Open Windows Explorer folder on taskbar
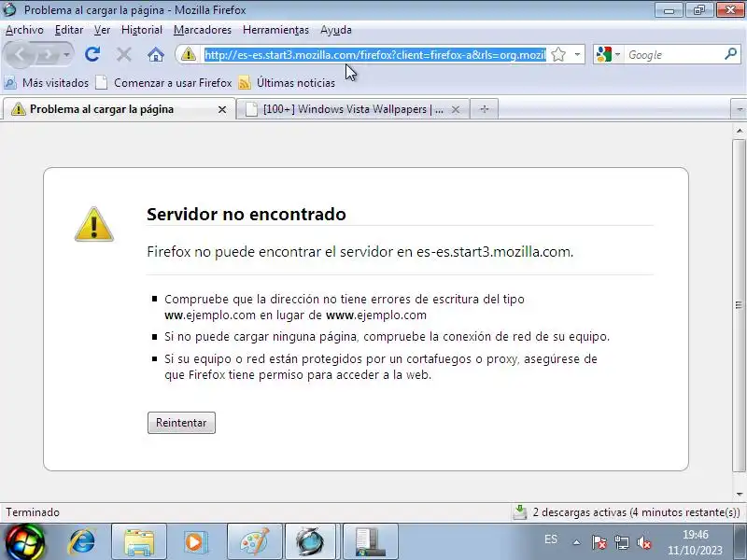 139,542
